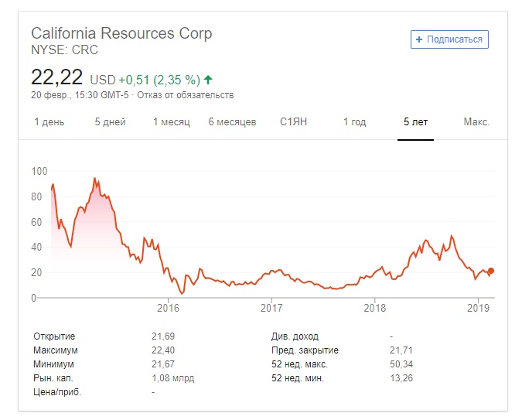Switch chart to "6 месяцев"
Viewport: 522px width, 420px height.
(232, 122)
